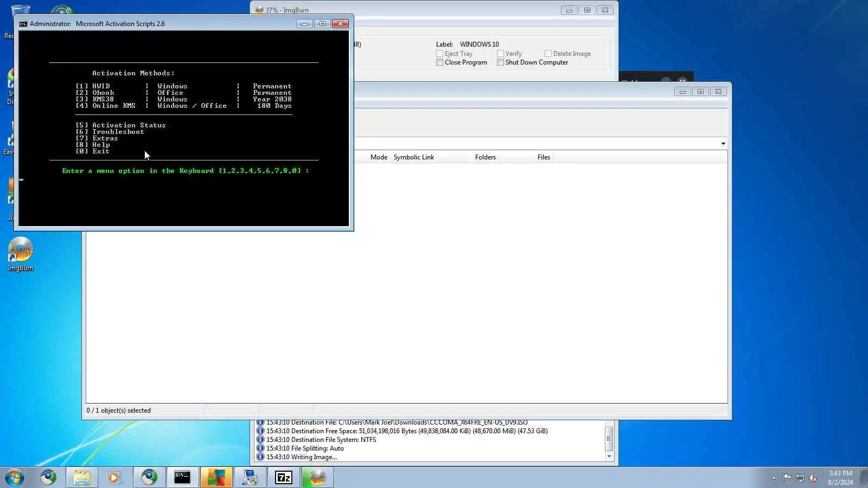Viewport: 868px width, 488px height.
Task: Click the Mode column header
Action: (x=379, y=157)
